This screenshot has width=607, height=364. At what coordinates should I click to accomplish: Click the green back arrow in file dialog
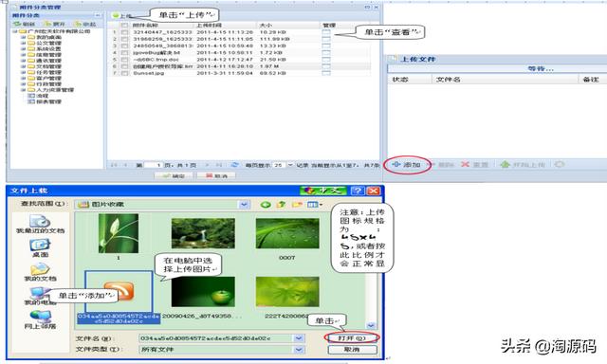(266, 204)
